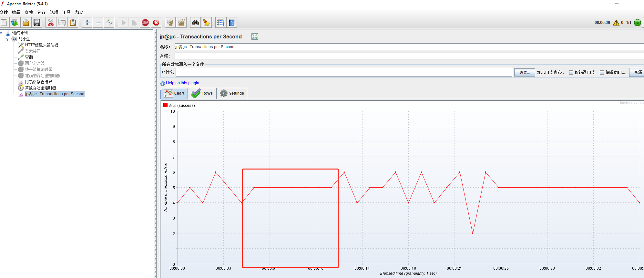This screenshot has width=644, height=278.
Task: Click the Copy icon in the toolbar
Action: 62,23
